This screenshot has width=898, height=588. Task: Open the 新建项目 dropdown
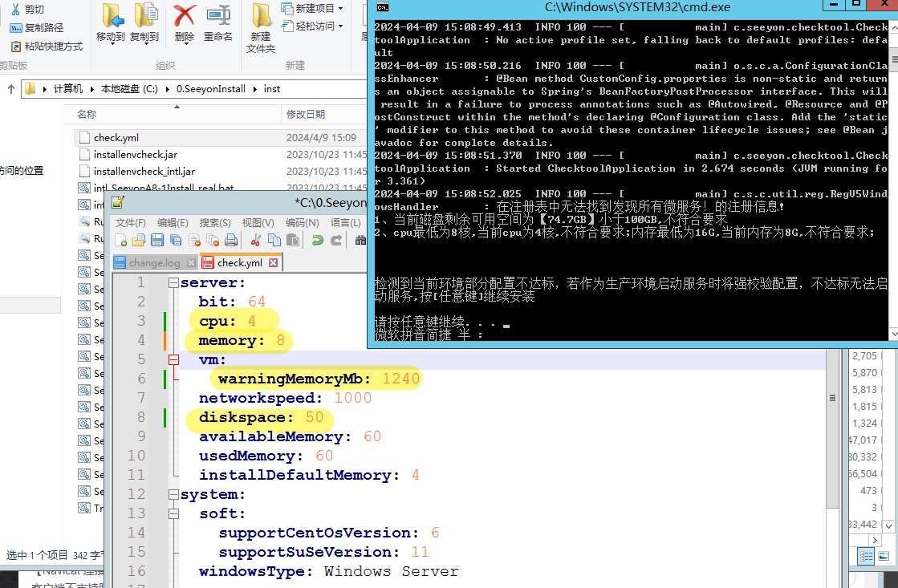click(312, 8)
